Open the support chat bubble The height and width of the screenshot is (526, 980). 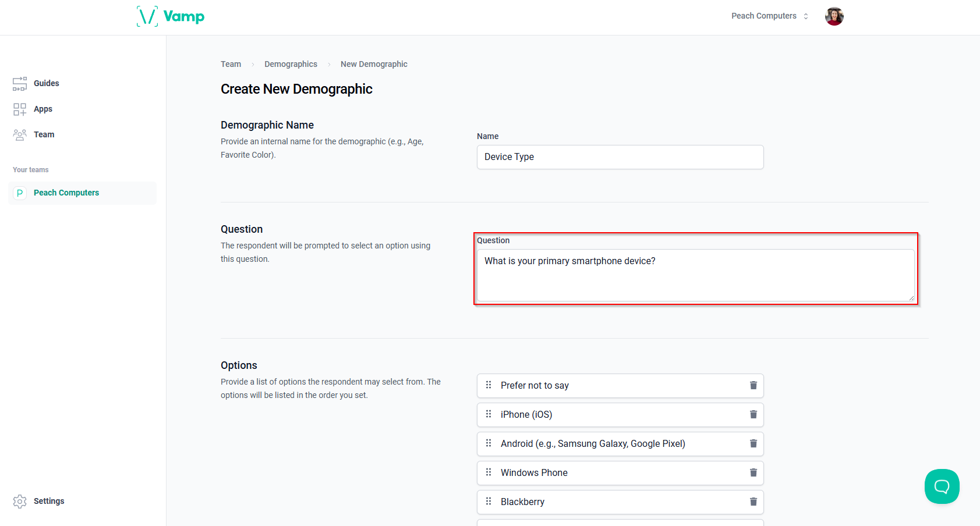[x=942, y=486]
